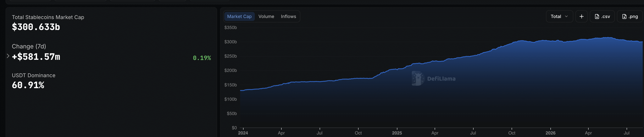
Task: Click the +$581.57m change value
Action: 36,57
